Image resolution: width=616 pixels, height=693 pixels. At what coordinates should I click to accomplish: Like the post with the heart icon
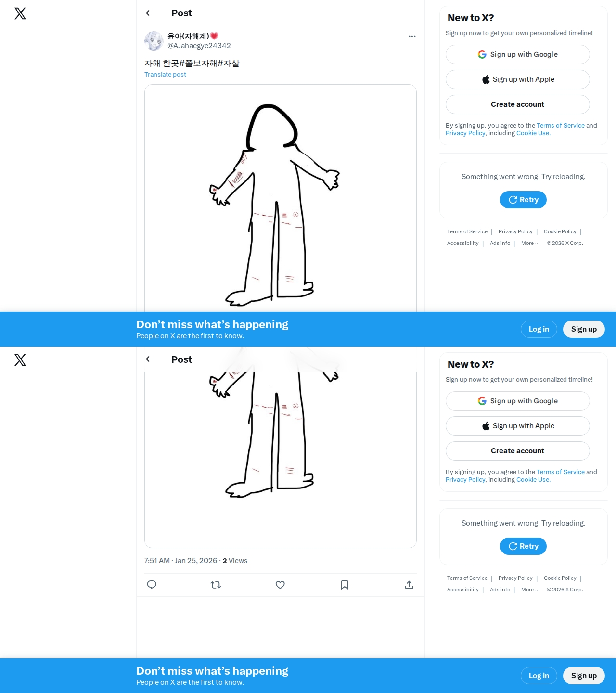click(x=280, y=585)
